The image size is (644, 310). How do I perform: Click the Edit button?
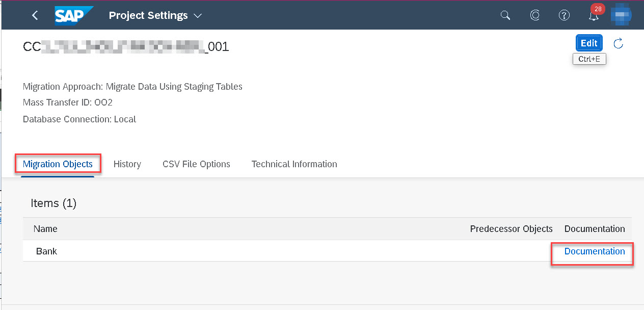point(589,43)
